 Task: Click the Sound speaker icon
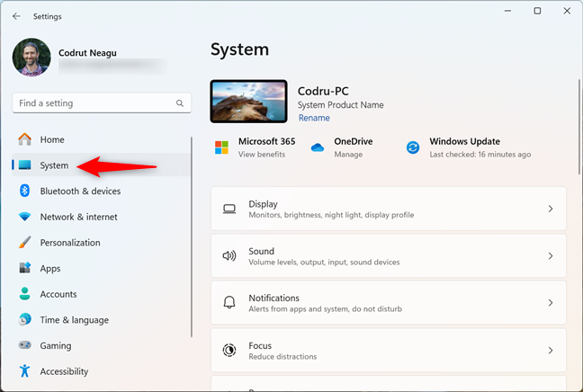click(229, 255)
